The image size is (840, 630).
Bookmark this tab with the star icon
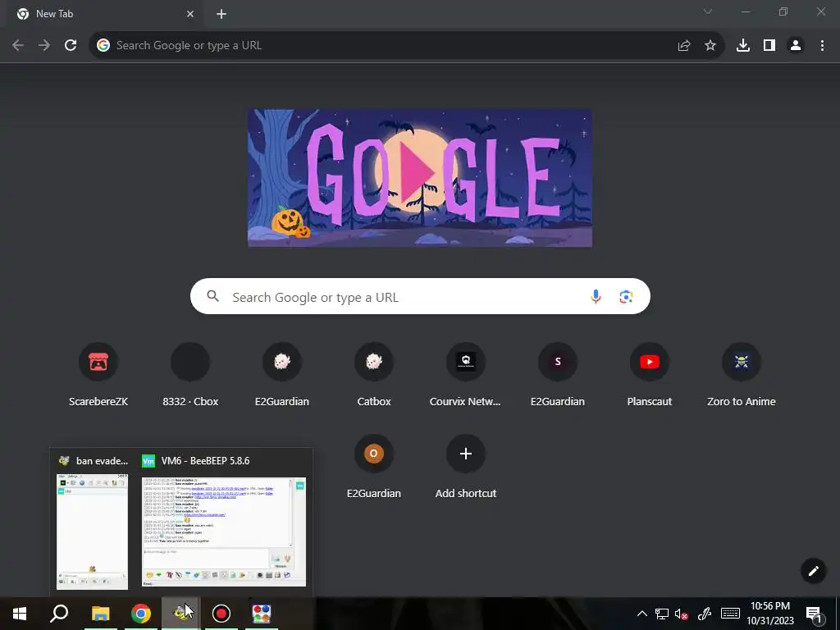tap(710, 46)
